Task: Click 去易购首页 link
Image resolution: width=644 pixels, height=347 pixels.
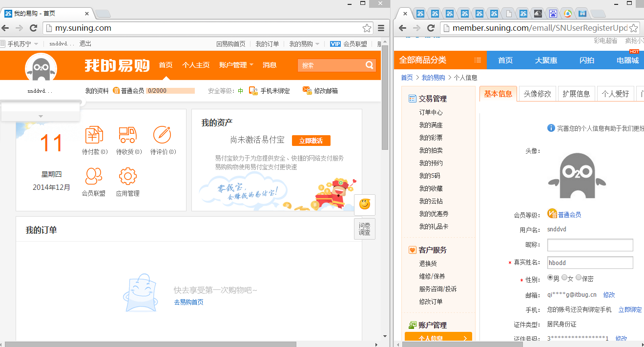Action: pyautogui.click(x=188, y=302)
